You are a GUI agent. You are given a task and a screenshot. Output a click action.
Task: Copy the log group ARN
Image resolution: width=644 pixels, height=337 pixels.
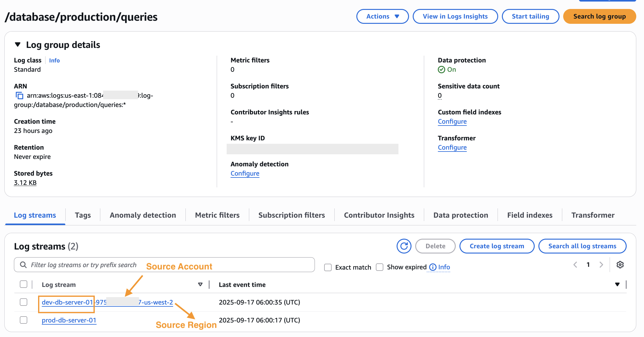[x=19, y=96]
